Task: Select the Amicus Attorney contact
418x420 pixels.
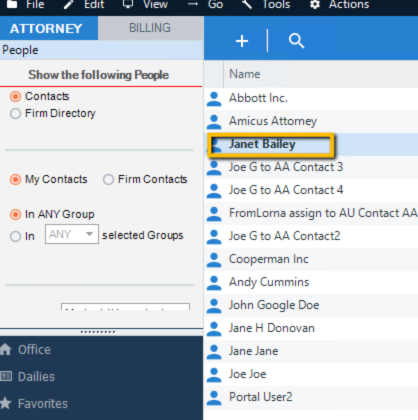Action: pos(273,121)
